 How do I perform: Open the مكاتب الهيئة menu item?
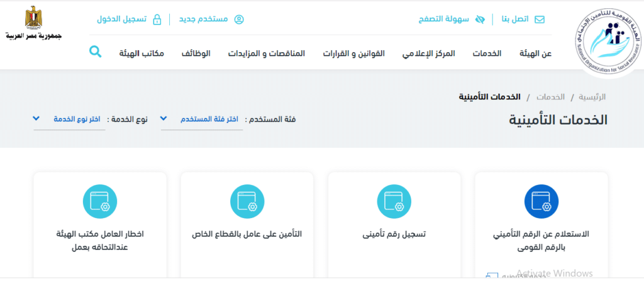click(x=142, y=53)
